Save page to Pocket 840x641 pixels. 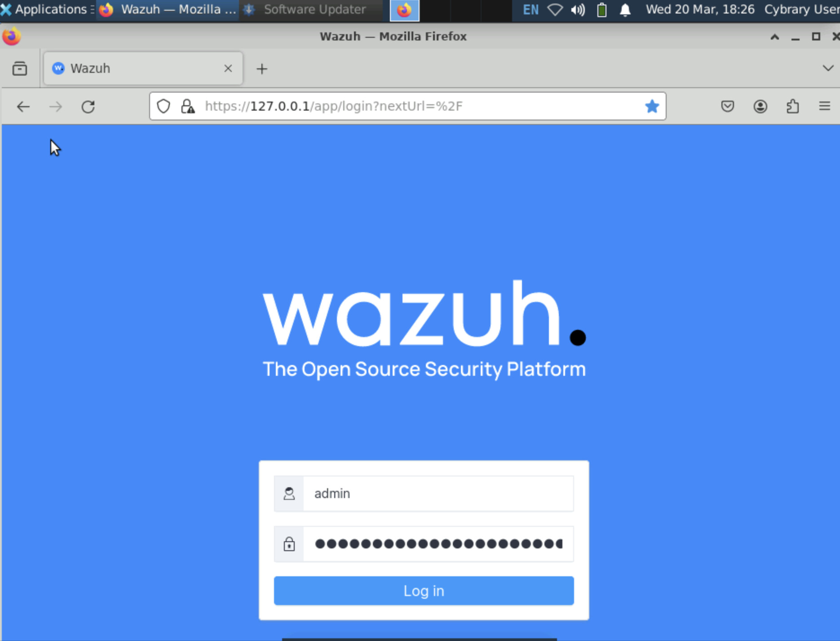728,107
